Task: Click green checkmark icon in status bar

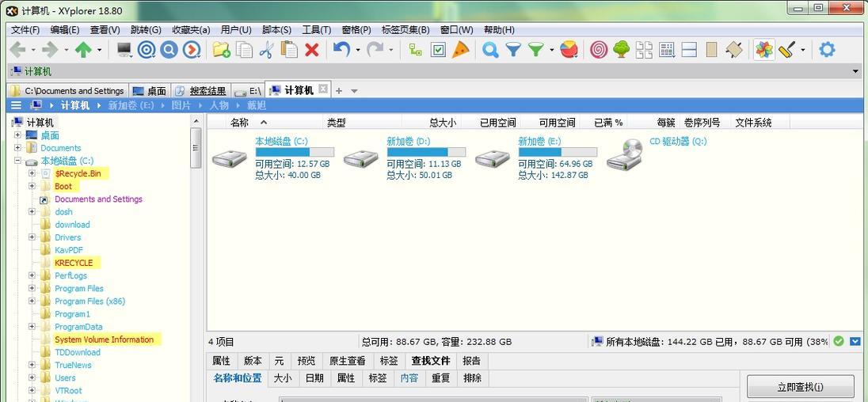Action: 839,341
